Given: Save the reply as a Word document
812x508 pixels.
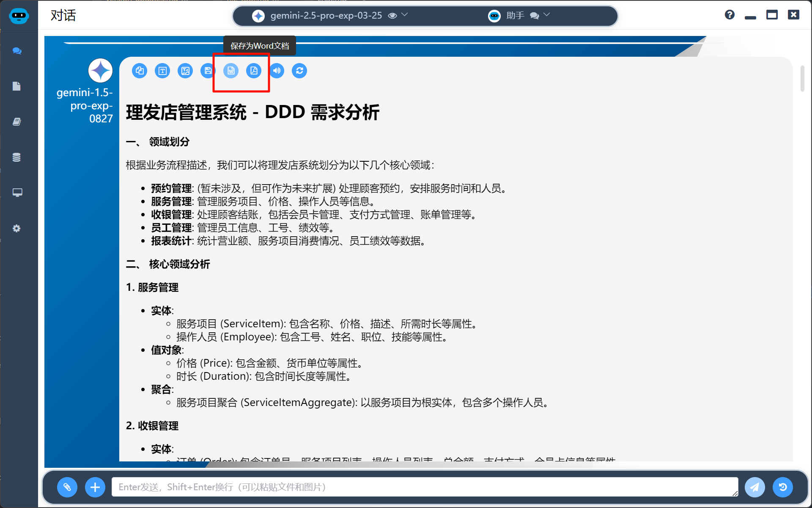Looking at the screenshot, I should point(231,71).
